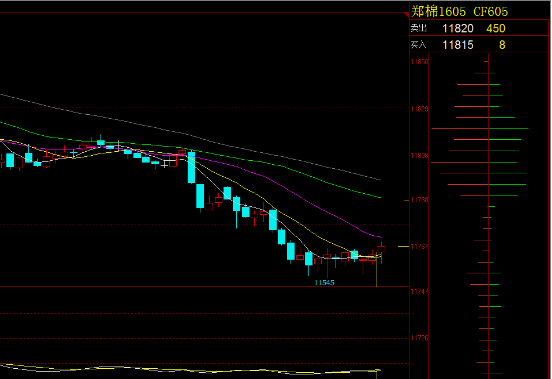Viewport: 552px width, 379px height.
Task: Click the sell volume 450
Action: click(x=496, y=29)
